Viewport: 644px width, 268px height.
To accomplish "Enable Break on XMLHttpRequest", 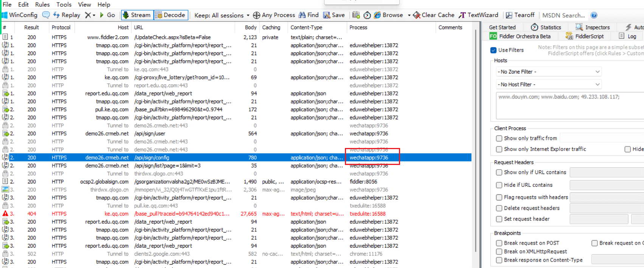I will pos(499,251).
